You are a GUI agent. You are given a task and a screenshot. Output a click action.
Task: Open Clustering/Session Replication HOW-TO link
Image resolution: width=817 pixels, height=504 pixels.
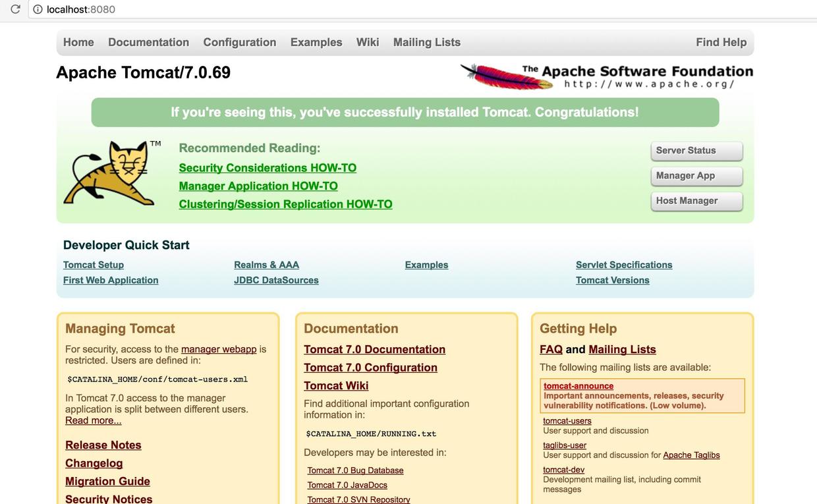point(285,204)
